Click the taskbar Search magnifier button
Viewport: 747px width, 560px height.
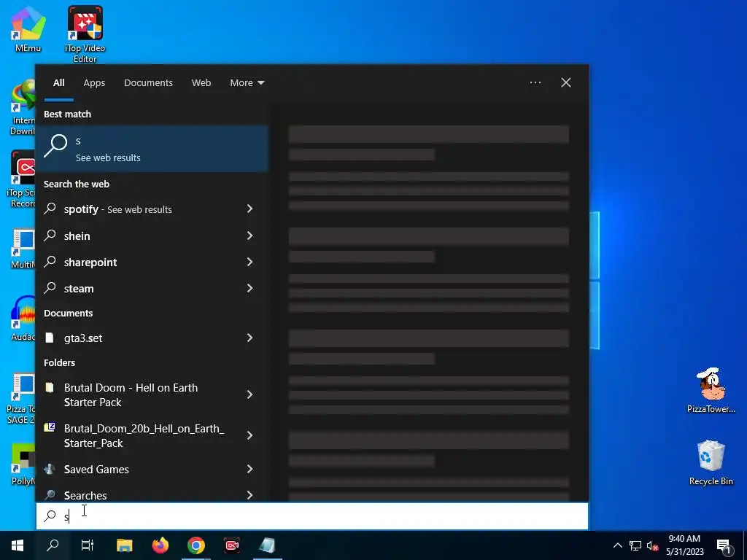pos(53,545)
